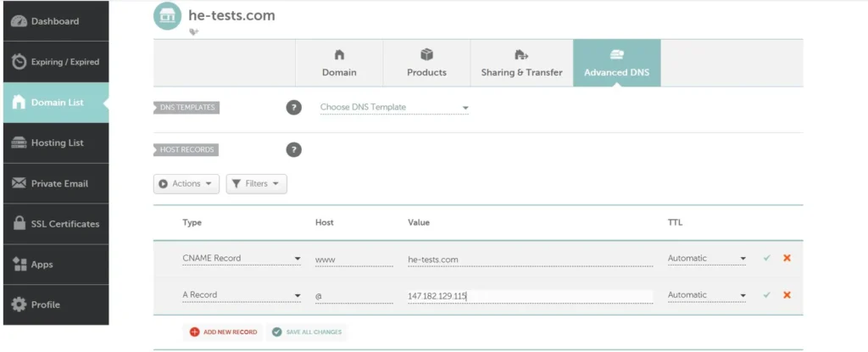Click the tag icon under he-tests.com
Viewport: 868px width, 352px height.
194,32
